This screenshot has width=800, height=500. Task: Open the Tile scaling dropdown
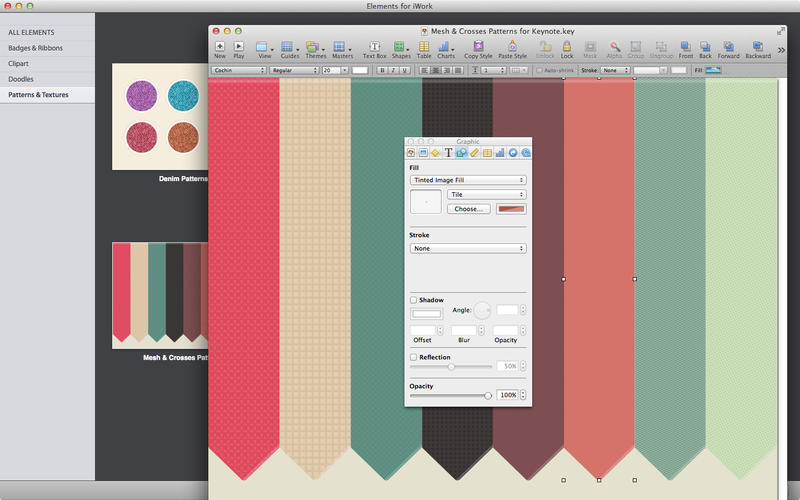[x=486, y=194]
